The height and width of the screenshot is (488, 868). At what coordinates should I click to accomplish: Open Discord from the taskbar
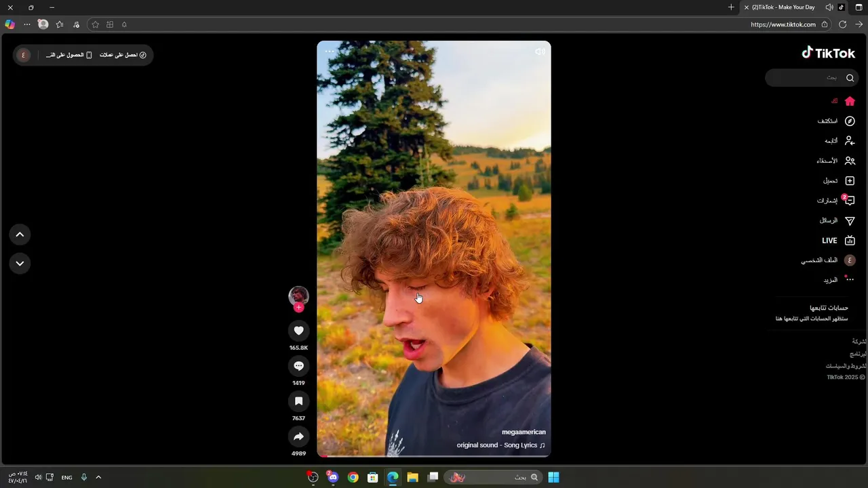(332, 477)
